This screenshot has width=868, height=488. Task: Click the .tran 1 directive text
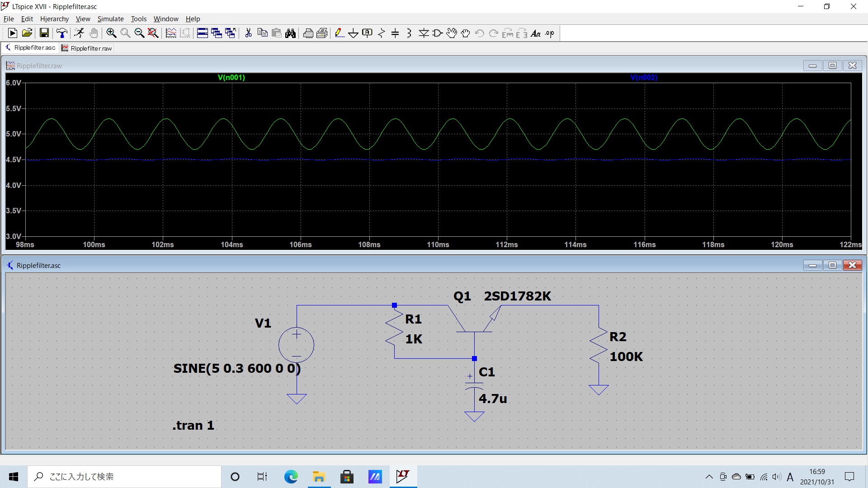click(x=193, y=425)
